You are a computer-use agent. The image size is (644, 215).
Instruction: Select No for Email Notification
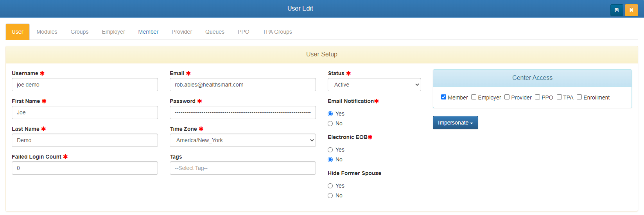click(x=330, y=124)
